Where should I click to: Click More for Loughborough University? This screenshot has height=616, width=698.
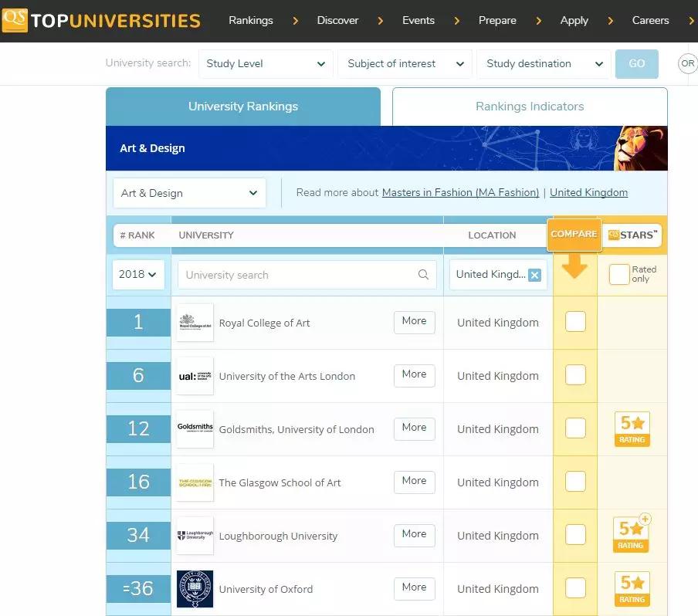414,534
